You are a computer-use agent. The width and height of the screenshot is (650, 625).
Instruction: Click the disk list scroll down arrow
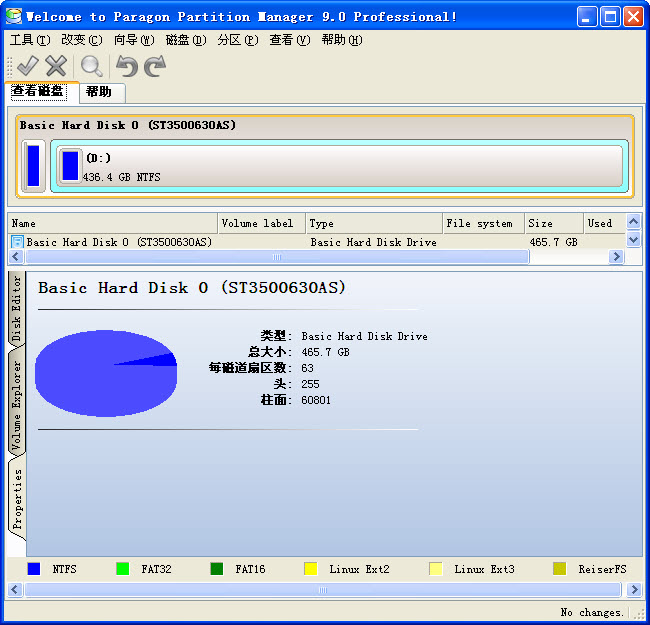pyautogui.click(x=633, y=240)
